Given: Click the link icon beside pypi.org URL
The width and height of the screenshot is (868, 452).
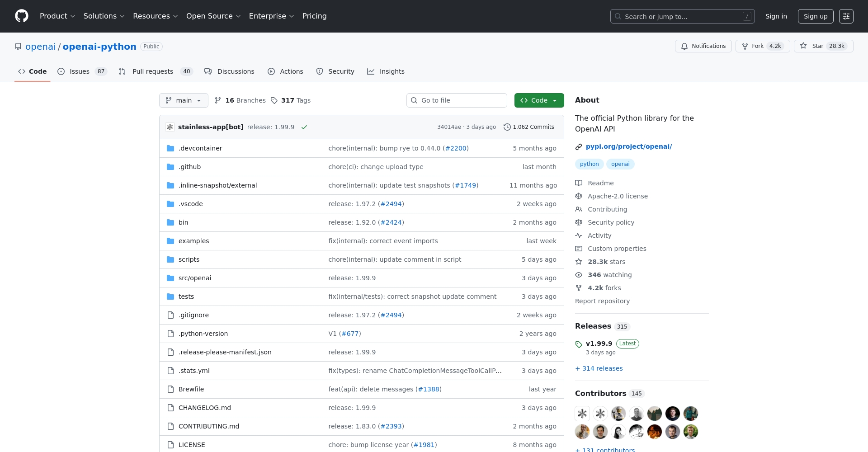Looking at the screenshot, I should tap(579, 147).
